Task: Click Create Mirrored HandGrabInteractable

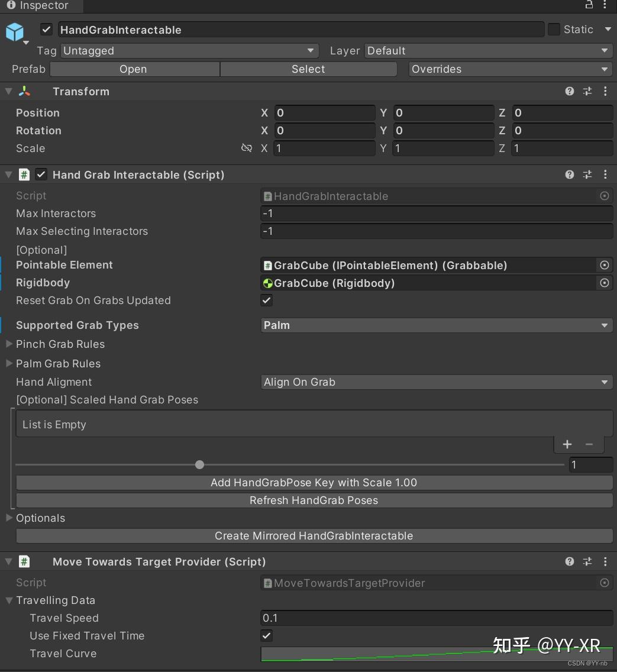Action: tap(314, 536)
